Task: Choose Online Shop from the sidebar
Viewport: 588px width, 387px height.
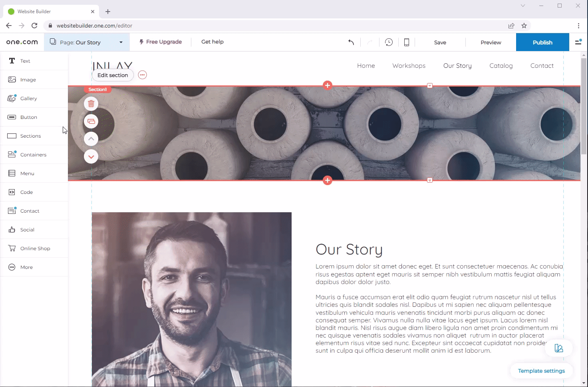Action: pyautogui.click(x=35, y=249)
